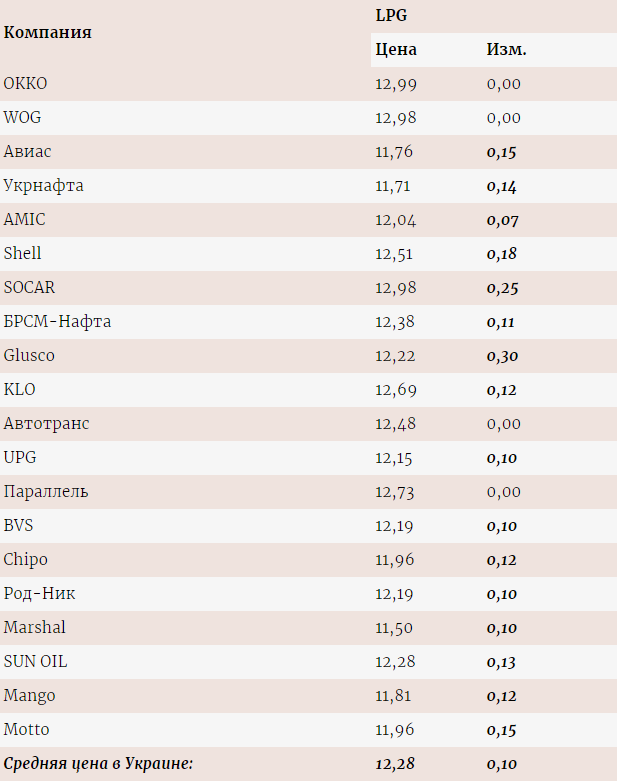Select the БРСМ-Нафта row name
The width and height of the screenshot is (617, 781).
pyautogui.click(x=57, y=322)
